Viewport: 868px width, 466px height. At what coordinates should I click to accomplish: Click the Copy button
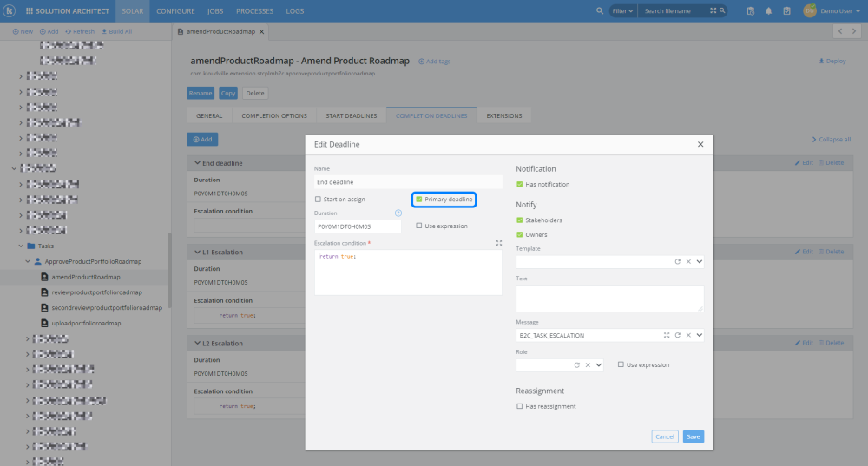228,93
